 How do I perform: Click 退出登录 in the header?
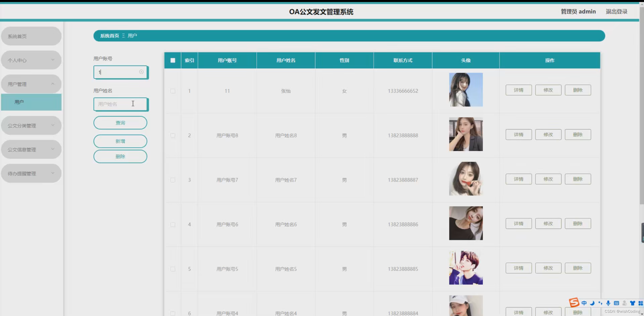pos(616,12)
